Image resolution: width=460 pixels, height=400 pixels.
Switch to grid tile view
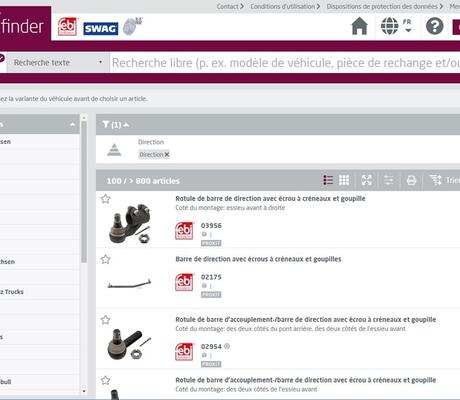click(x=344, y=180)
